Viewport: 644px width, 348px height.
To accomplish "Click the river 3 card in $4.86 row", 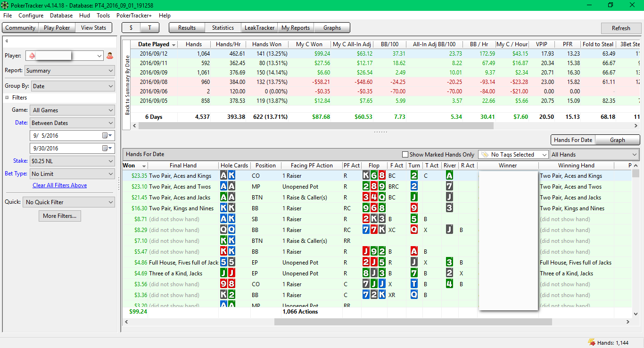I will 450,262.
